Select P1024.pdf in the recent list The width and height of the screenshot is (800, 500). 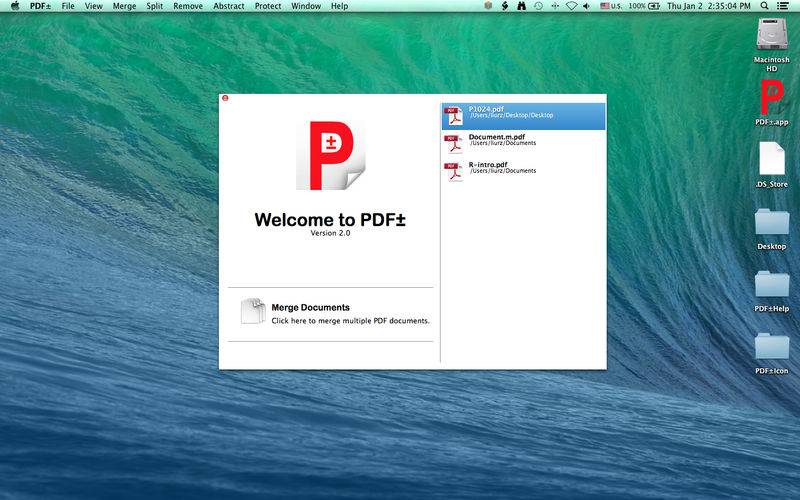coord(523,116)
